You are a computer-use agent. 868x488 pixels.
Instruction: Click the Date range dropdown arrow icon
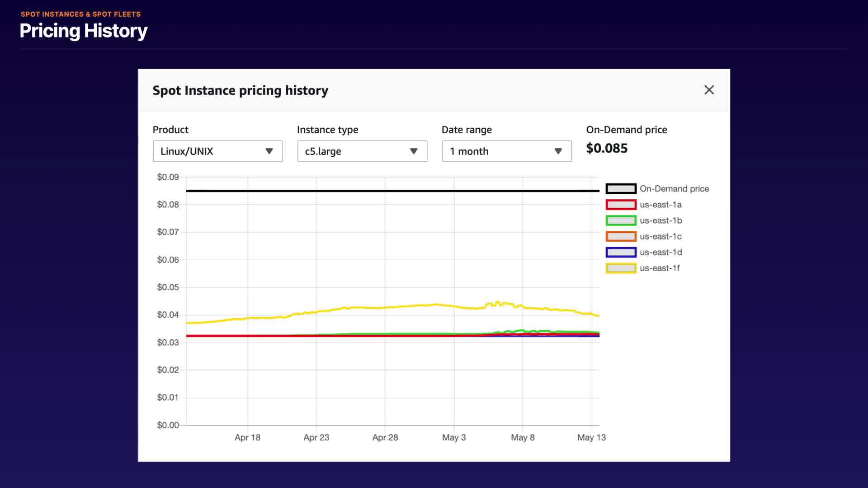pyautogui.click(x=558, y=151)
